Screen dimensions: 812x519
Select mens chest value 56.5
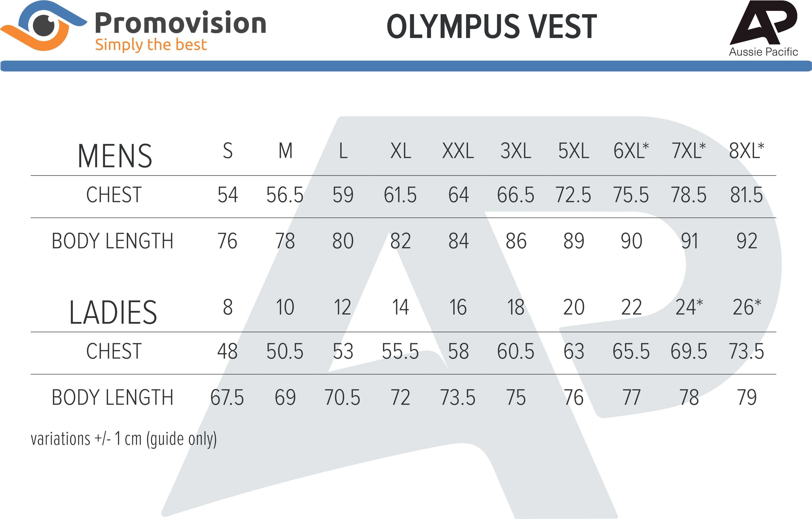285,195
